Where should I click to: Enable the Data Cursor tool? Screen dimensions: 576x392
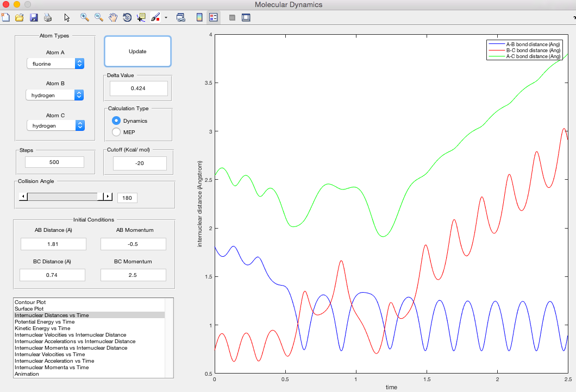[x=141, y=17]
